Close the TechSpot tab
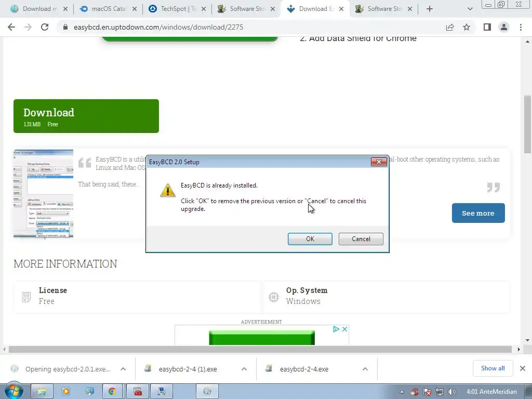 click(204, 9)
